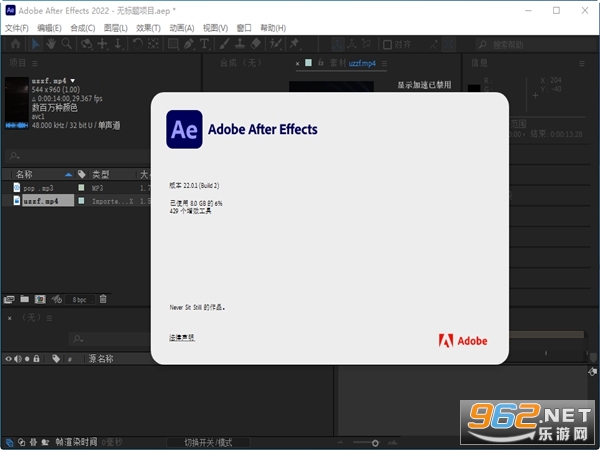Image resolution: width=600 pixels, height=450 pixels.
Task: Expand the uzzf.mp4 dropdown arrow in Project preview
Action: [x=73, y=81]
